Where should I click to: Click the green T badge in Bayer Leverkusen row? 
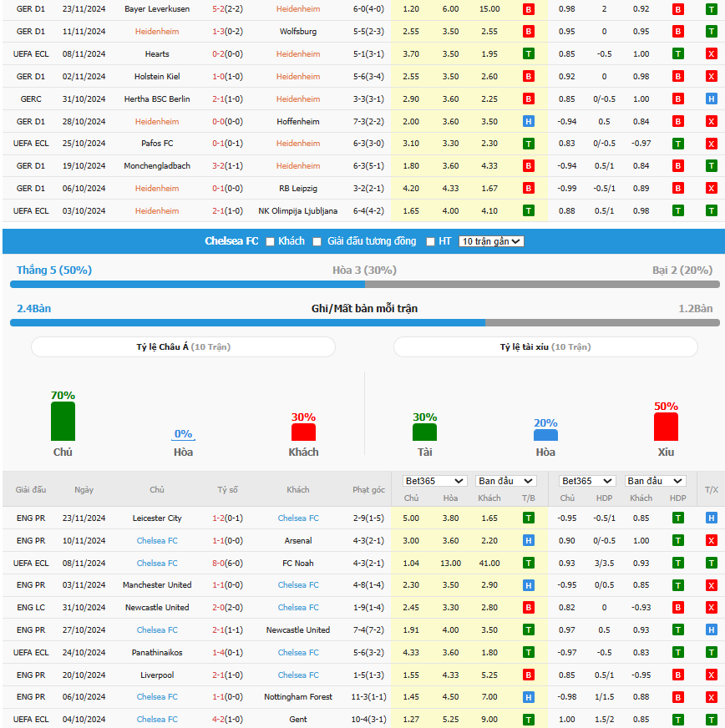pos(711,9)
